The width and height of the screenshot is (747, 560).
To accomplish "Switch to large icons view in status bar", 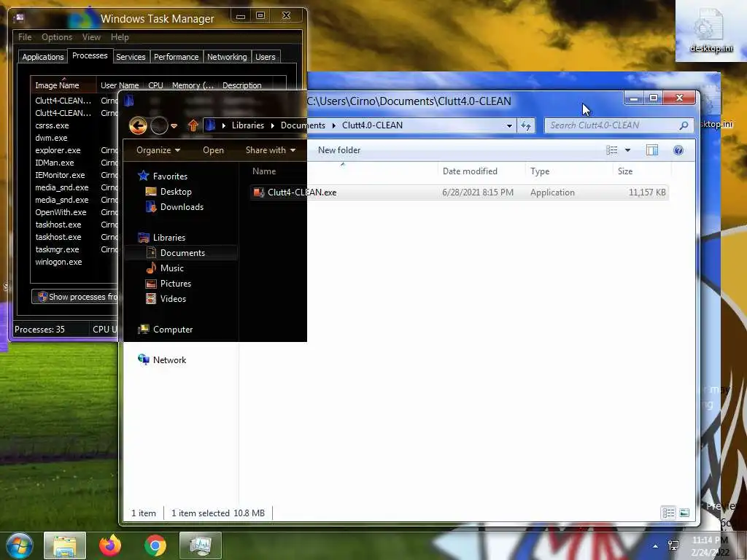I will tap(684, 513).
